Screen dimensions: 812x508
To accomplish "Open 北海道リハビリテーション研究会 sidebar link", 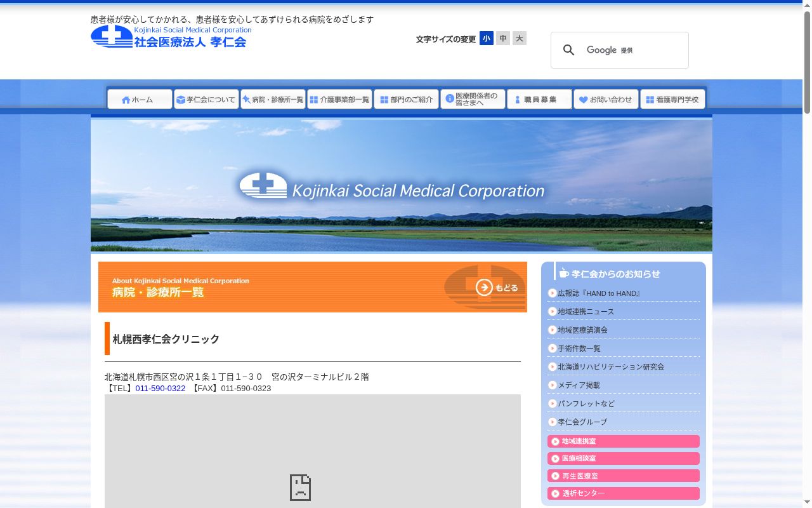I will 611,367.
